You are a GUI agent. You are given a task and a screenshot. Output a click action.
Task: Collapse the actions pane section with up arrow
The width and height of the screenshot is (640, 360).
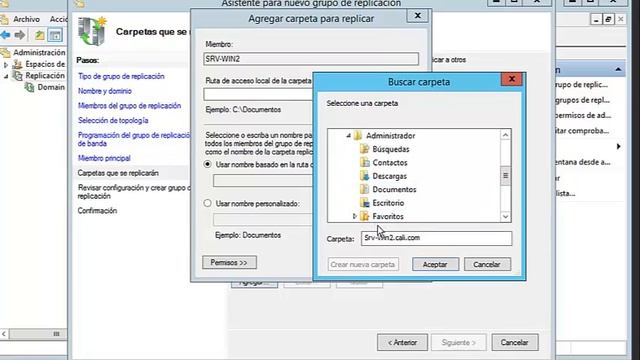click(618, 70)
